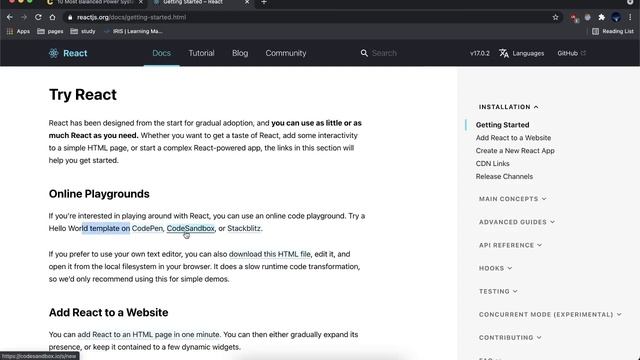The image size is (640, 360).
Task: Open Create a New React App link
Action: pos(515,151)
